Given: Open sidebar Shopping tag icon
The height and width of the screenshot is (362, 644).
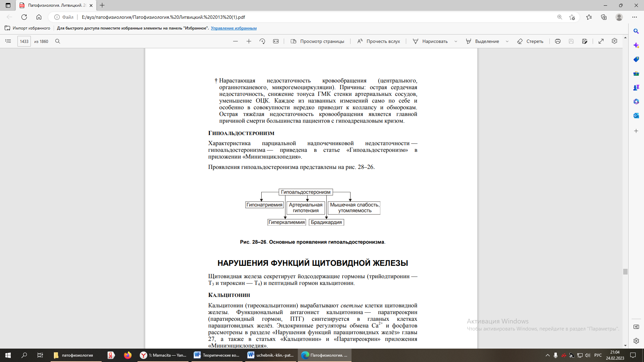Looking at the screenshot, I should coord(636,59).
